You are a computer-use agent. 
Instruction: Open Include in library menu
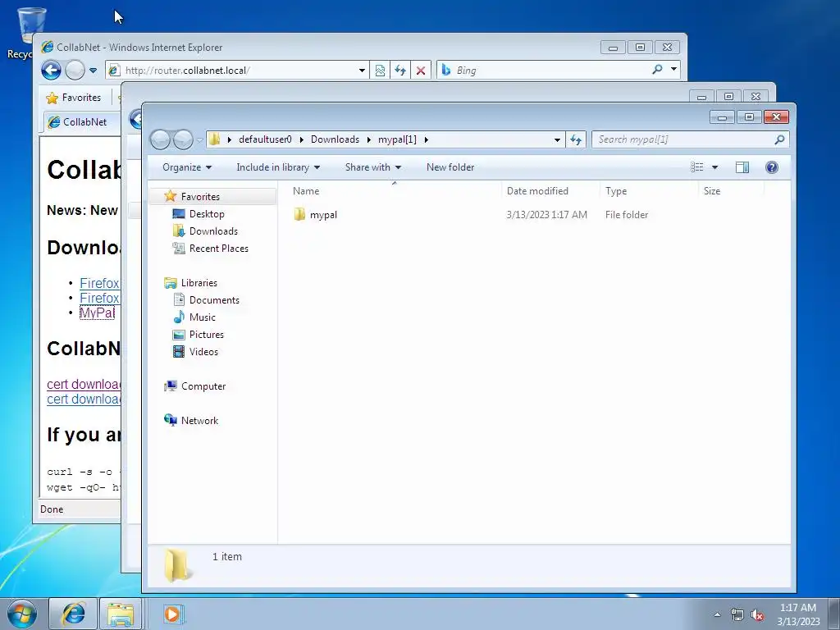coord(278,167)
